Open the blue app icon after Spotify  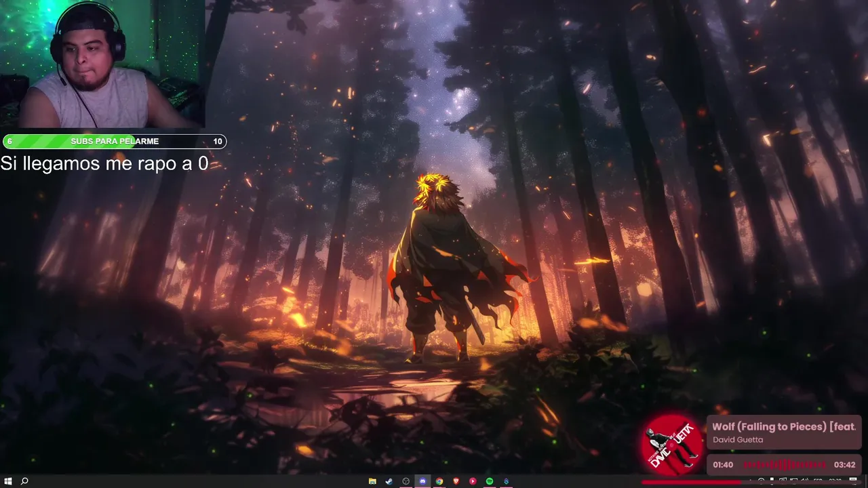pos(506,481)
